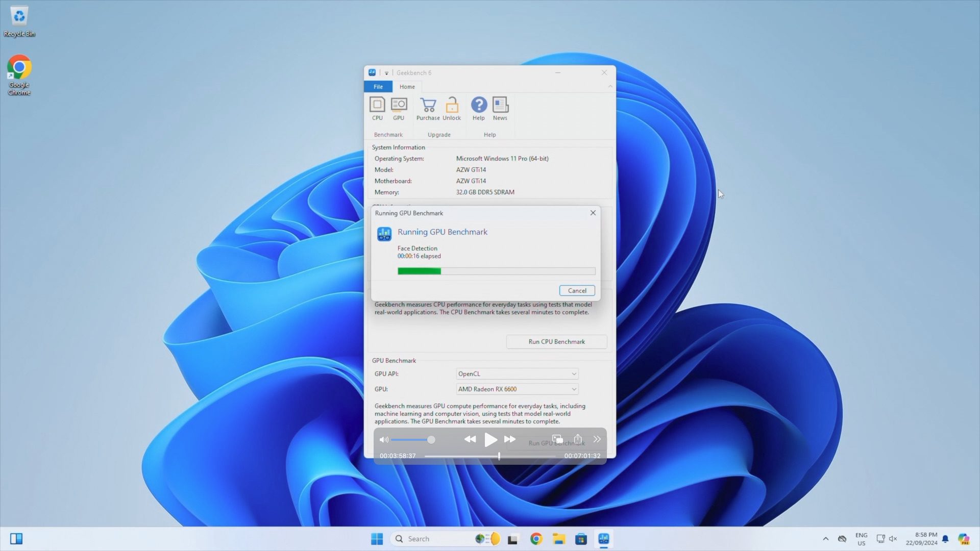
Task: Mute the video player audio
Action: [x=383, y=439]
